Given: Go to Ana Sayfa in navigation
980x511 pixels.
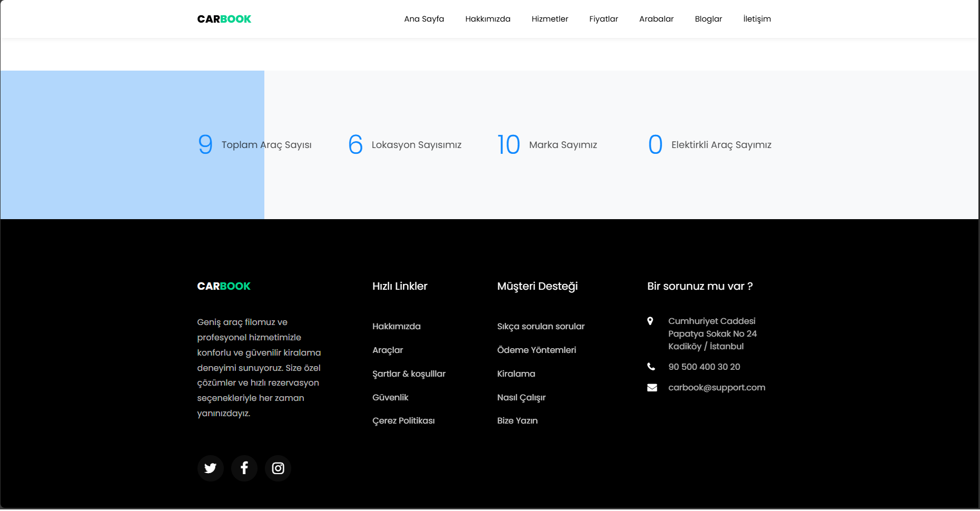Looking at the screenshot, I should click(424, 19).
